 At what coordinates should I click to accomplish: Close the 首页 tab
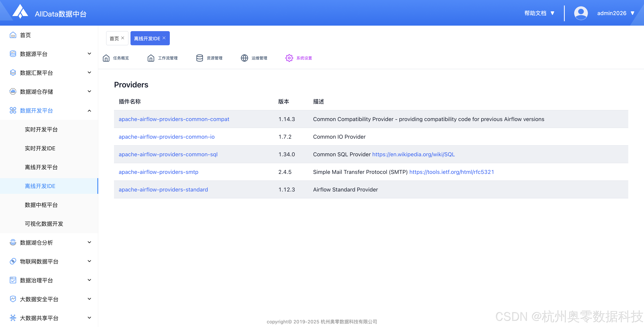122,38
